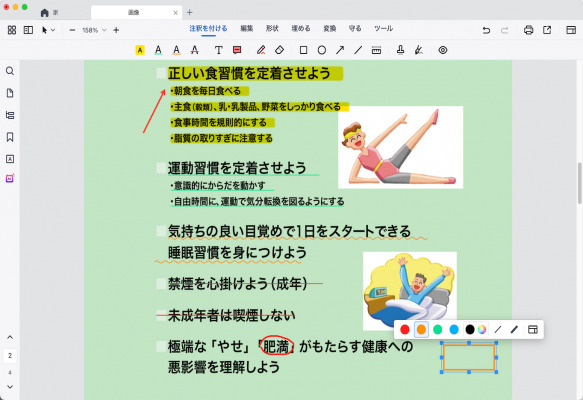This screenshot has height=400, width=583.
Task: Add a new tab
Action: point(190,12)
